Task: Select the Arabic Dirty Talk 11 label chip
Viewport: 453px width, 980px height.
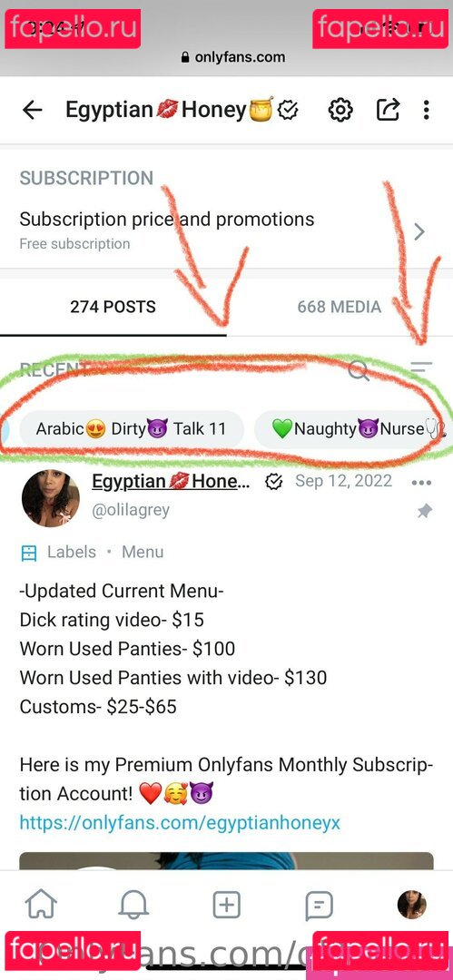Action: (132, 428)
